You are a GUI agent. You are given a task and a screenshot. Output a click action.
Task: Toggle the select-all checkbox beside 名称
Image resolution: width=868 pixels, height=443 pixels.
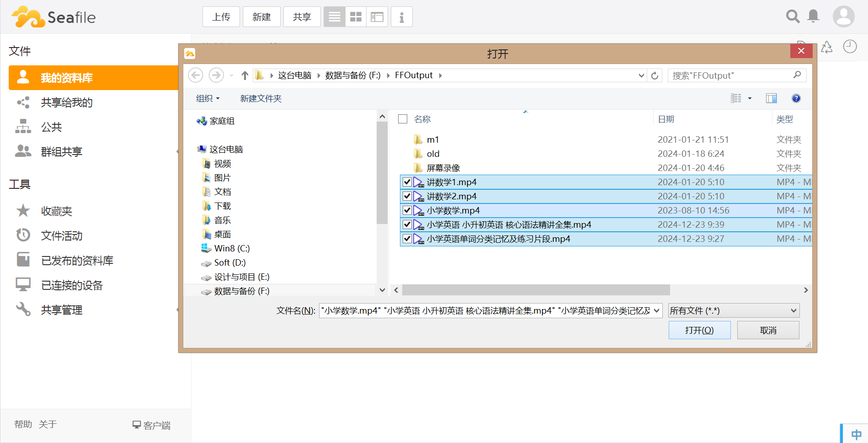(x=403, y=119)
